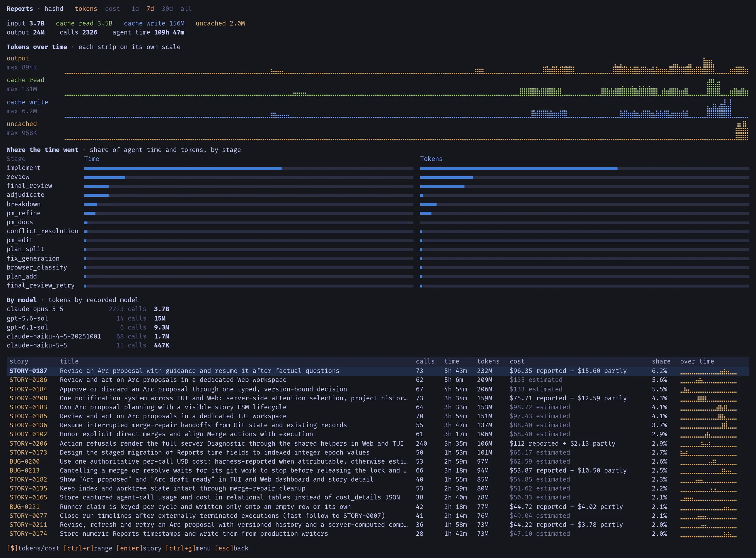Select the STORY-0208 story id
The width and height of the screenshot is (756, 558).
pos(28,398)
